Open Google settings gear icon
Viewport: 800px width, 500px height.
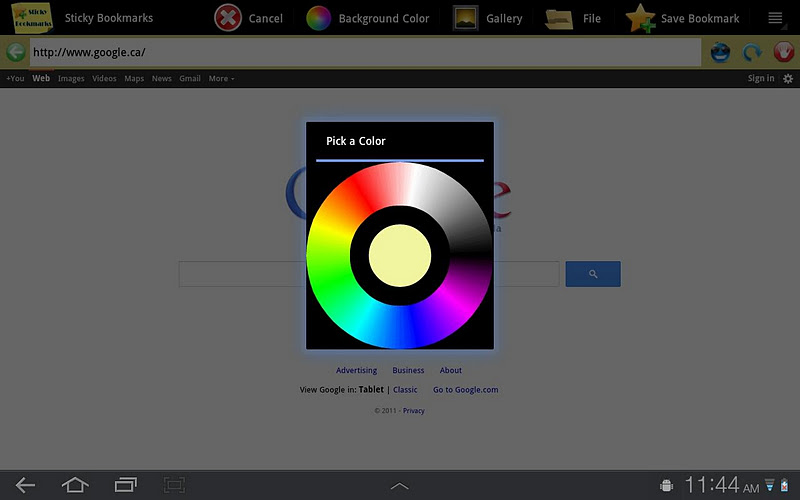coord(788,79)
